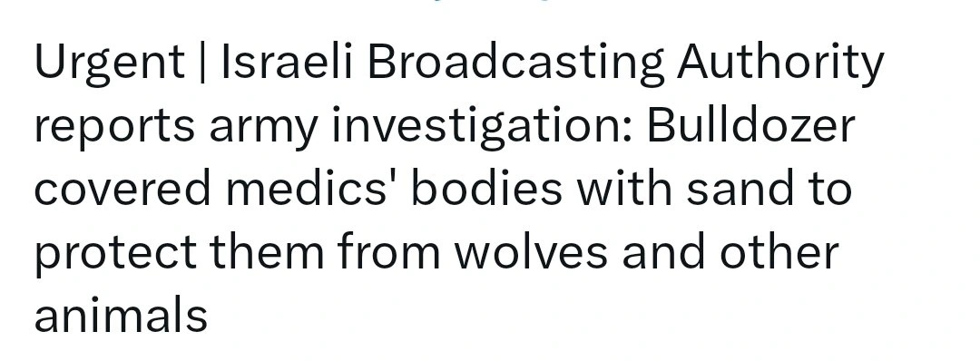This screenshot has width=980, height=361.
Task: Click the word "wolves" in the post
Action: point(531,251)
